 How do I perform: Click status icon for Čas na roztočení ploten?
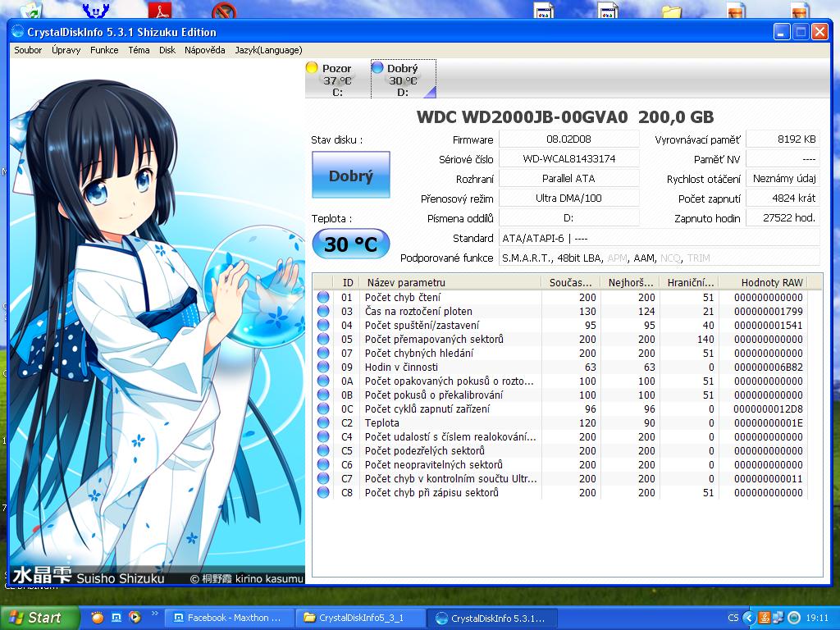[323, 311]
